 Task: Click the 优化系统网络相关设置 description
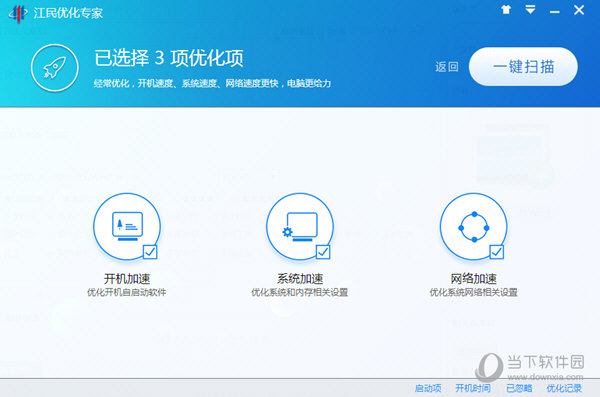pyautogui.click(x=473, y=292)
